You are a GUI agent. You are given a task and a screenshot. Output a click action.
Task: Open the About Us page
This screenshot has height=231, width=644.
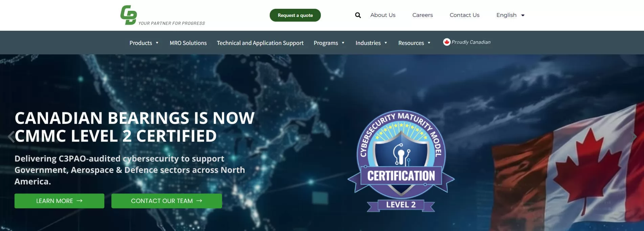point(383,15)
